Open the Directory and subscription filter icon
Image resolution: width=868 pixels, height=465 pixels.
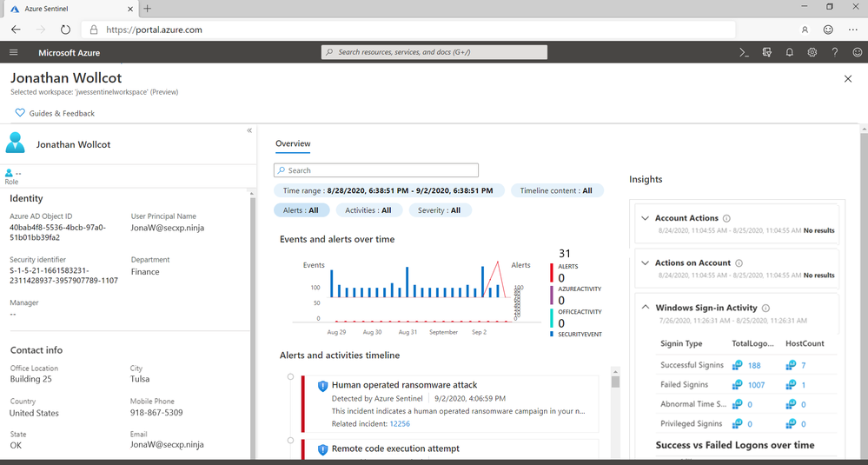(766, 53)
